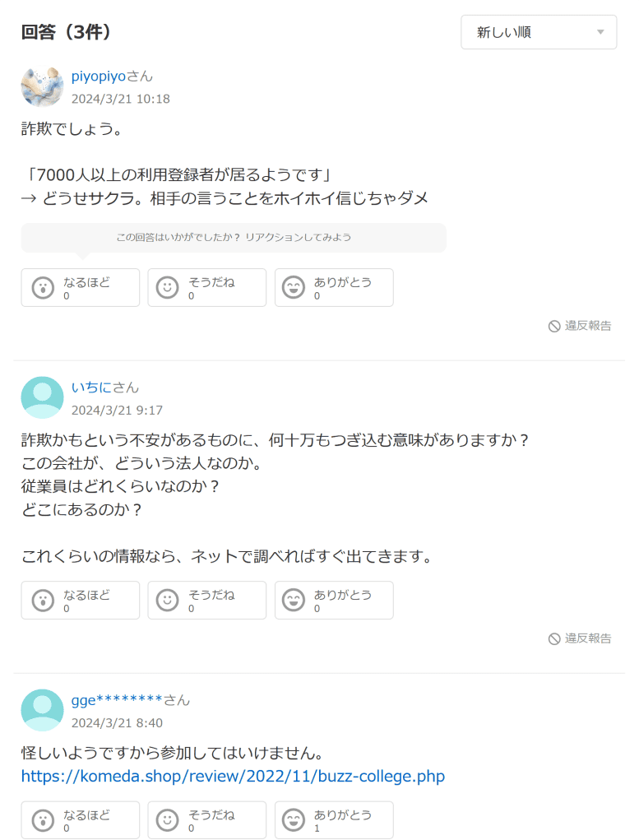Click ありがとう on gge********'s answer

pyautogui.click(x=333, y=820)
